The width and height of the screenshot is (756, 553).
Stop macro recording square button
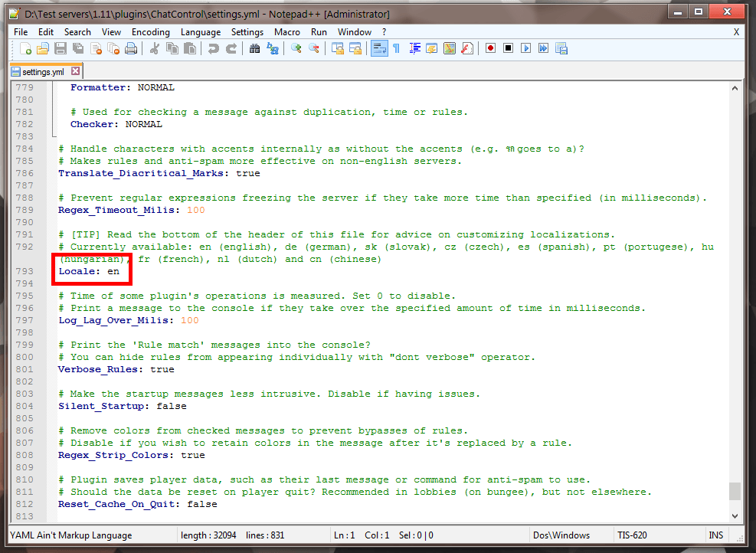click(508, 49)
